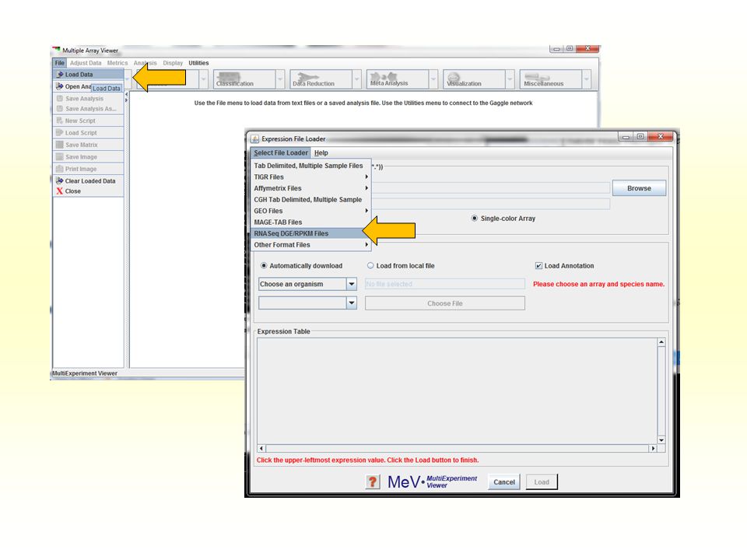Open the Choose an organism dropdown
747x560 pixels.
pos(351,285)
